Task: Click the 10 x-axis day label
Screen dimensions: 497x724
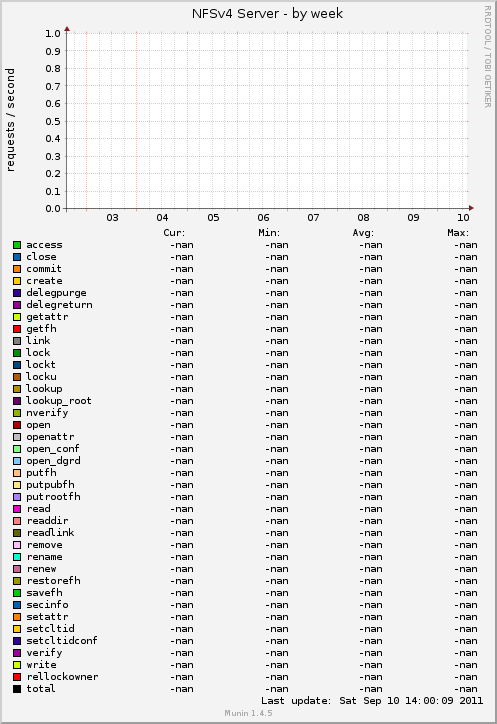Action: pos(463,217)
